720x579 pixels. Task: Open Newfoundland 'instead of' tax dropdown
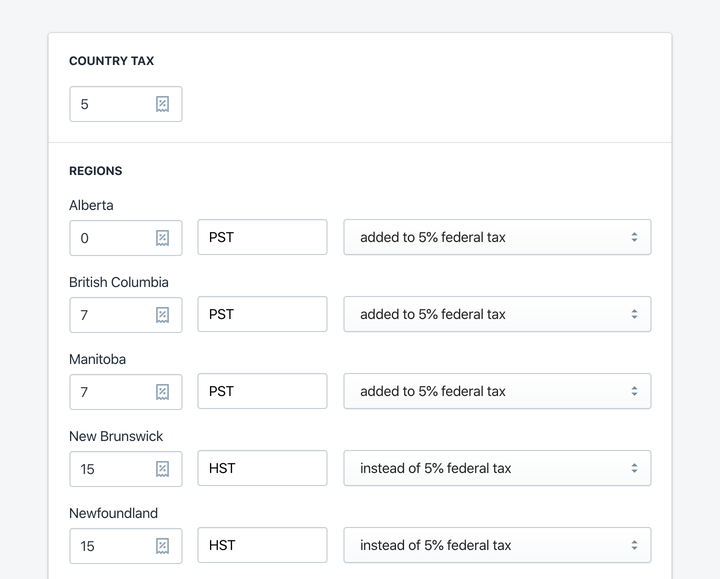[497, 545]
